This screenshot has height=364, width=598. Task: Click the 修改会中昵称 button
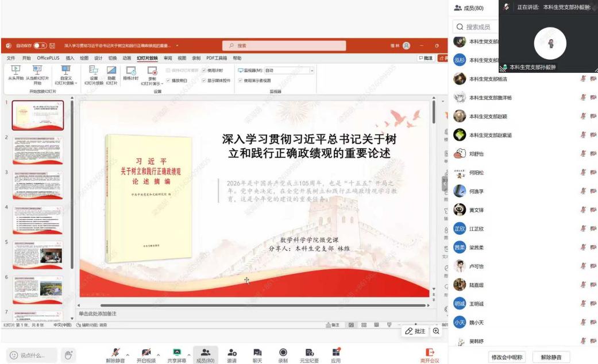tap(506, 357)
